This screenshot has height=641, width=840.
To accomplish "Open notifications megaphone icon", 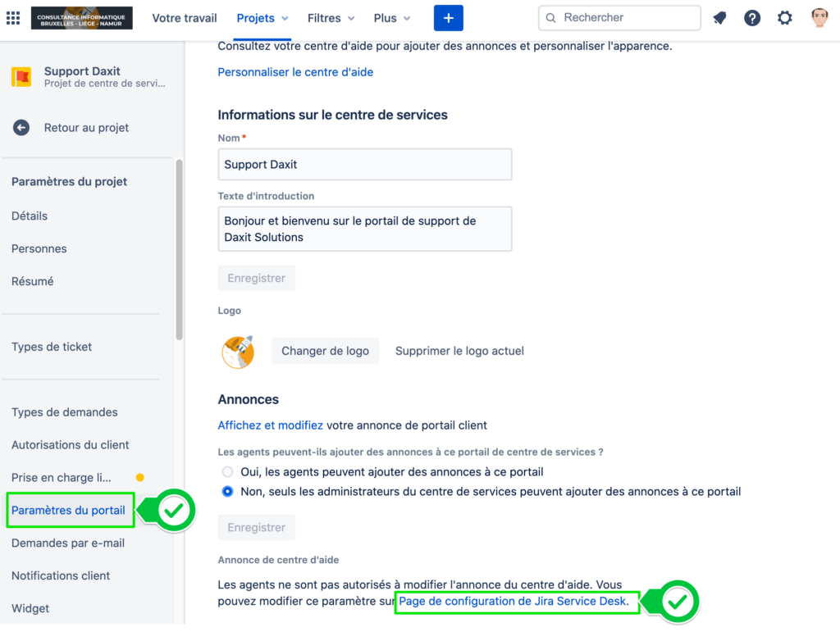I will (x=719, y=18).
